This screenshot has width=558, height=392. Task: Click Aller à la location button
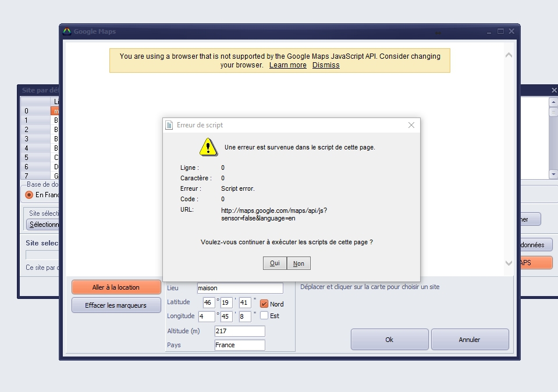116,287
